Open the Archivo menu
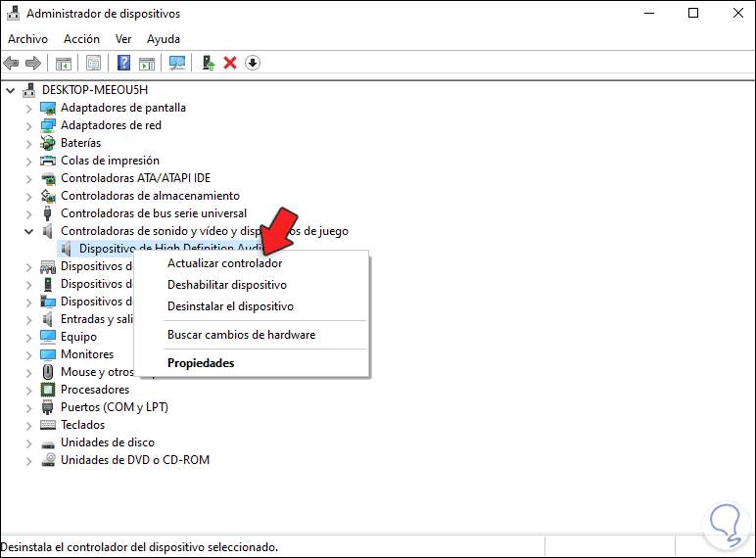The image size is (756, 558). click(28, 39)
